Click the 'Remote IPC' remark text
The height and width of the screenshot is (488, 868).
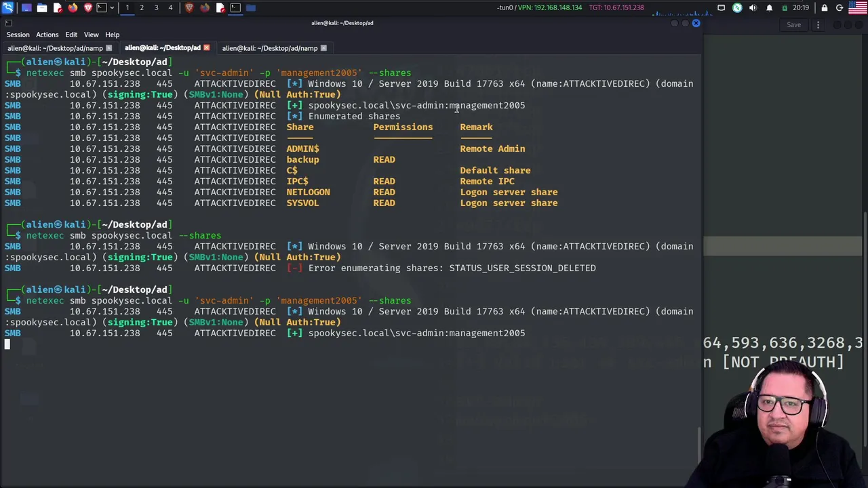click(x=487, y=181)
